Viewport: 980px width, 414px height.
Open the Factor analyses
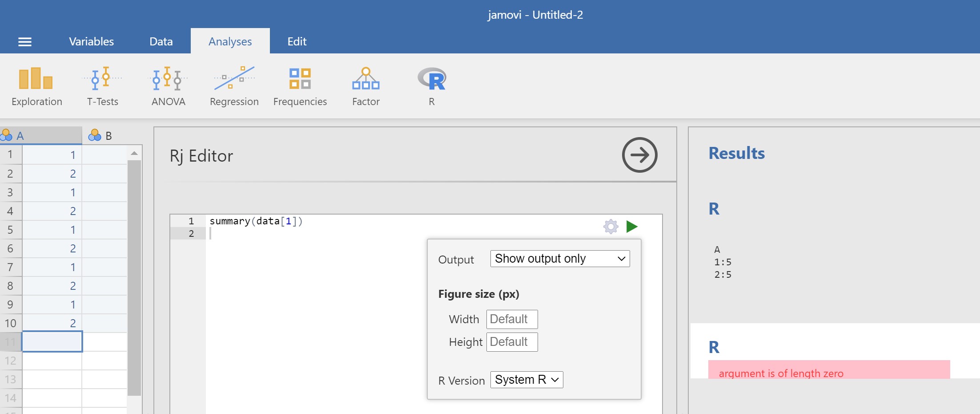[365, 85]
